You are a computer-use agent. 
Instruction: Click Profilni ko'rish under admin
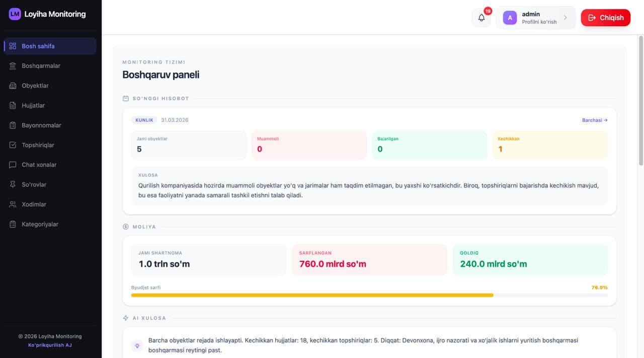[539, 22]
